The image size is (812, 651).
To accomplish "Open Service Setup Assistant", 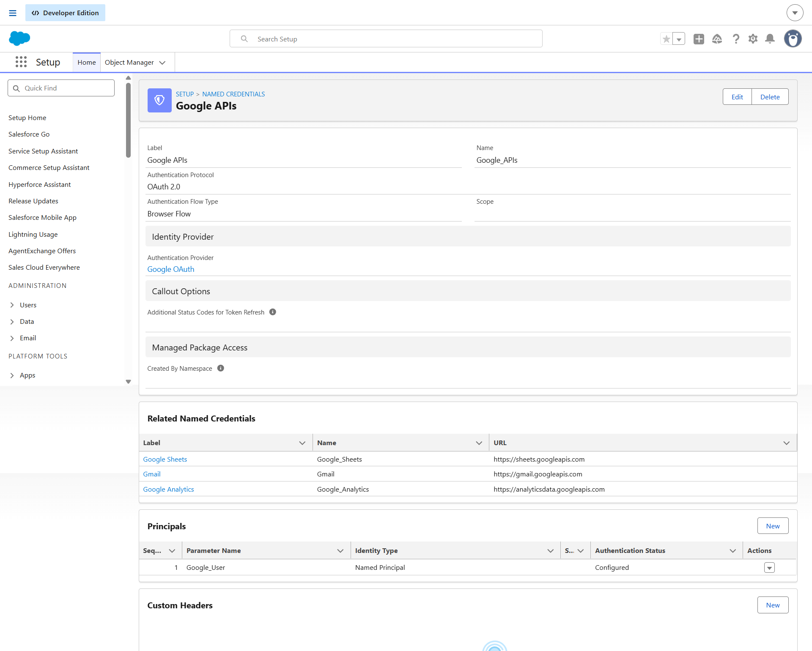I will click(x=43, y=151).
